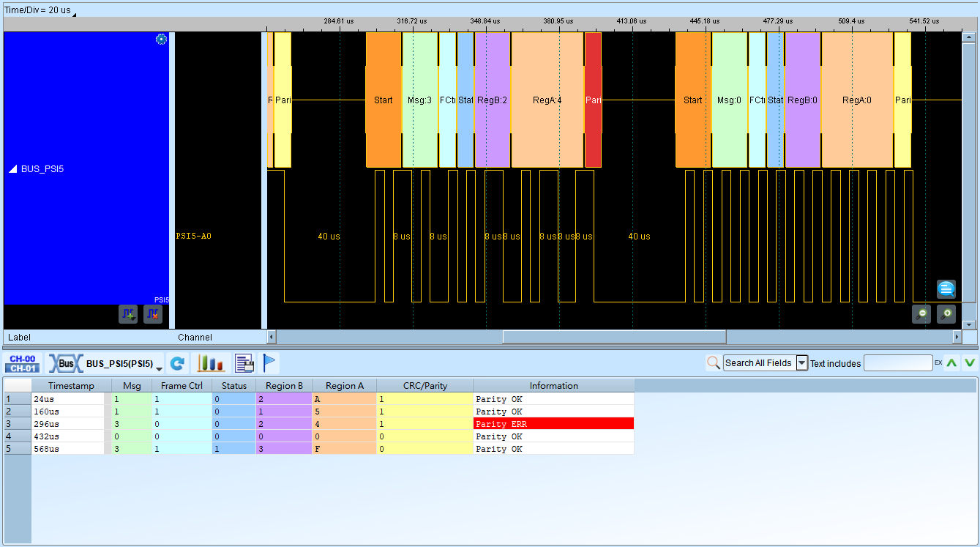Click the Information column header

point(554,386)
